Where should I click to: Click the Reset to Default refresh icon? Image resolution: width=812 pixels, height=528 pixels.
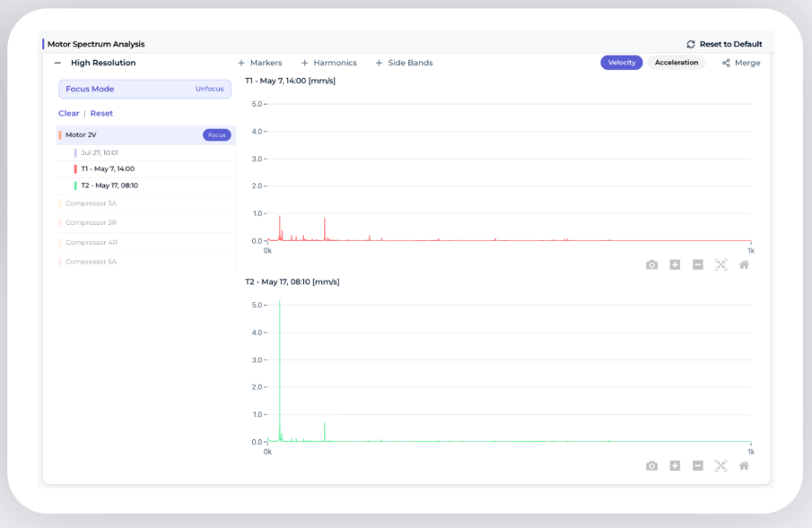point(691,44)
